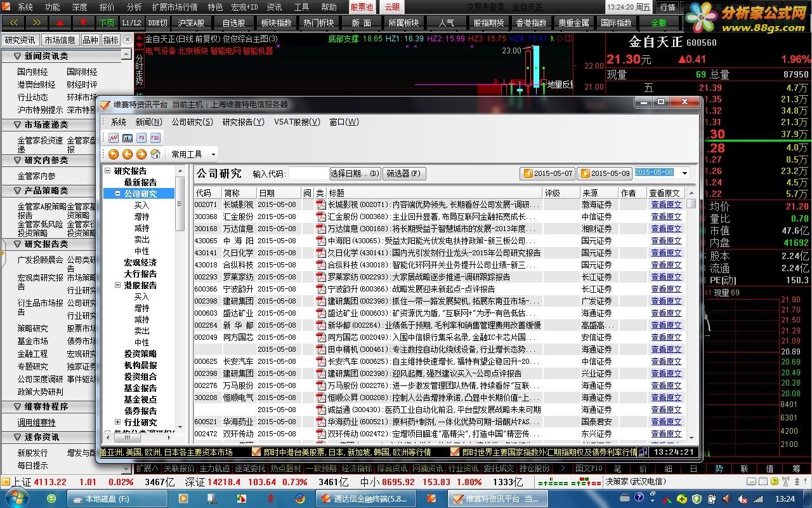
Task: Open PDF icon for 长城影视 report
Action: [321, 204]
